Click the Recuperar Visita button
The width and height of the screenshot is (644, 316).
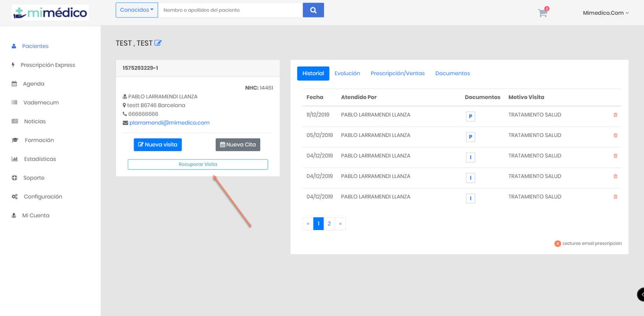click(197, 164)
